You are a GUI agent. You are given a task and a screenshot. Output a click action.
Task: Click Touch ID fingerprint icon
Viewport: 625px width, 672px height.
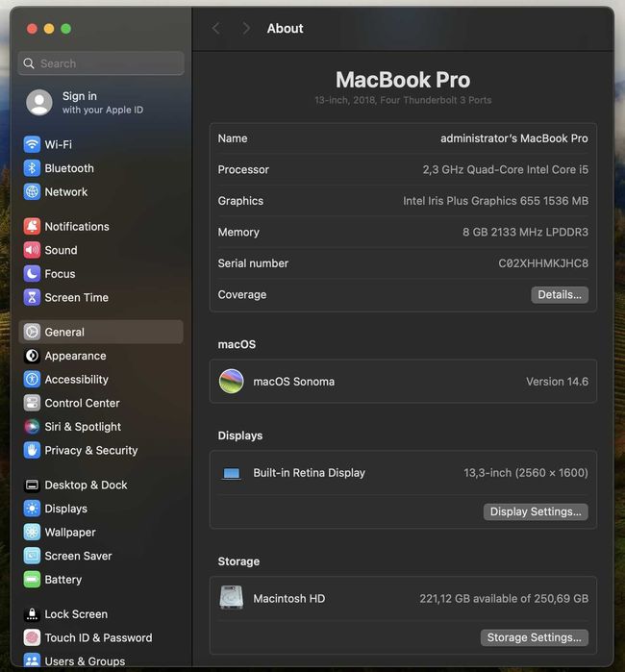coord(32,637)
